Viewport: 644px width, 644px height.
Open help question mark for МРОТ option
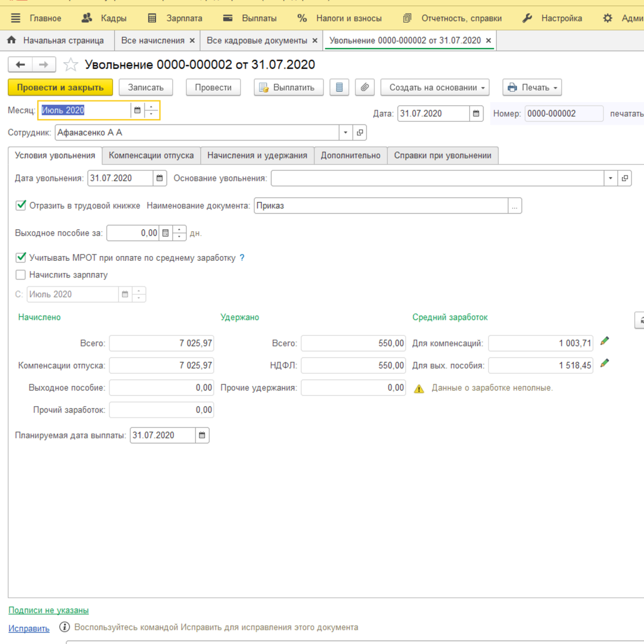[242, 258]
